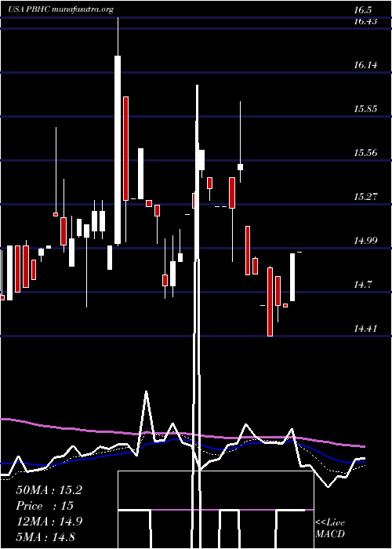Click the large red candle after the tallest white candle
This screenshot has height=549, width=392.
point(125,148)
